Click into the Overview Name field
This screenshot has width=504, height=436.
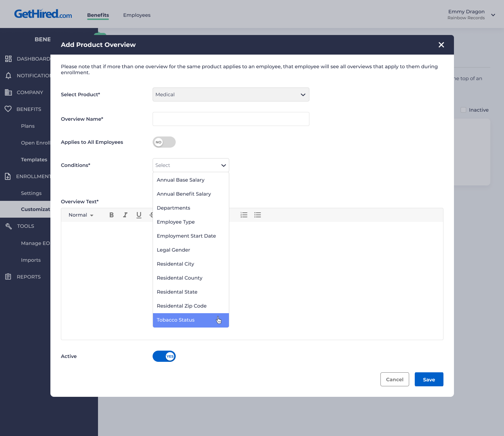pos(231,119)
